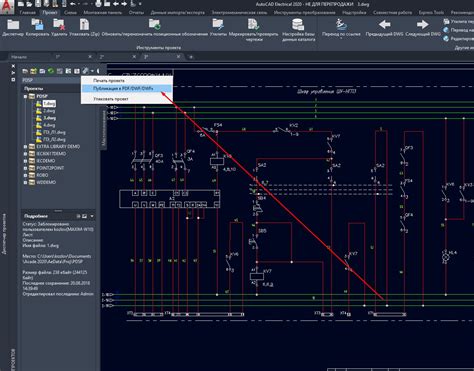Click New Project icon in project manager toolbar

point(33,71)
